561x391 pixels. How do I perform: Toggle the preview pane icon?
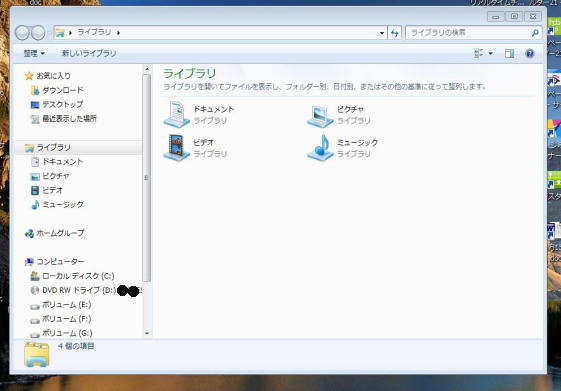tap(509, 54)
